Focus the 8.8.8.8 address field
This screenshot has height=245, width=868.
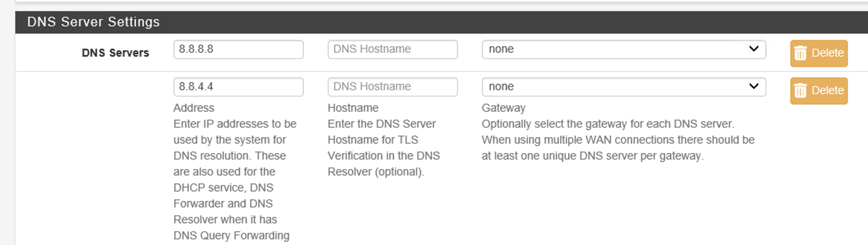pos(238,49)
